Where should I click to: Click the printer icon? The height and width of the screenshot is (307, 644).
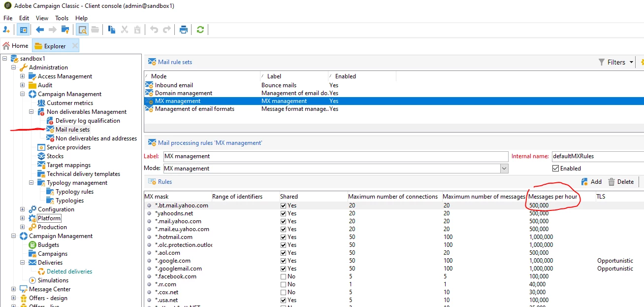pyautogui.click(x=184, y=30)
